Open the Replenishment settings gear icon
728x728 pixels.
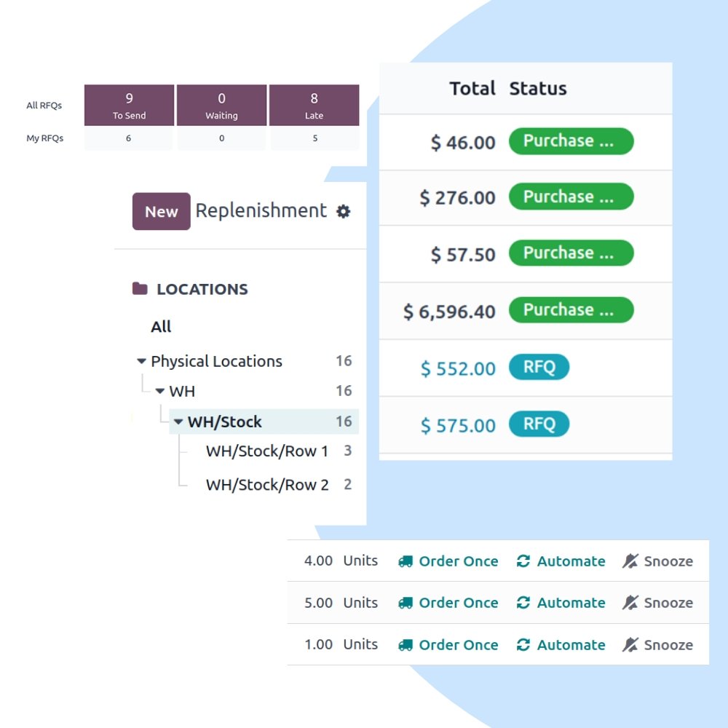344,211
